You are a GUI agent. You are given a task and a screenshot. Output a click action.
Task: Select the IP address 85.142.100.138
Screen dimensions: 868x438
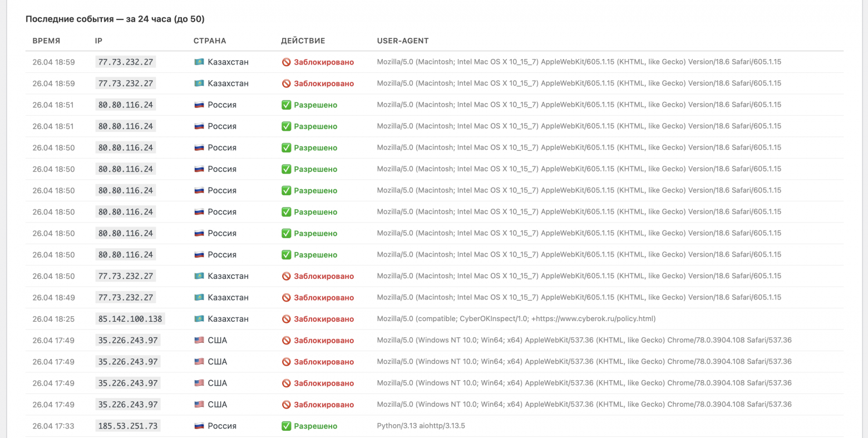[130, 319]
